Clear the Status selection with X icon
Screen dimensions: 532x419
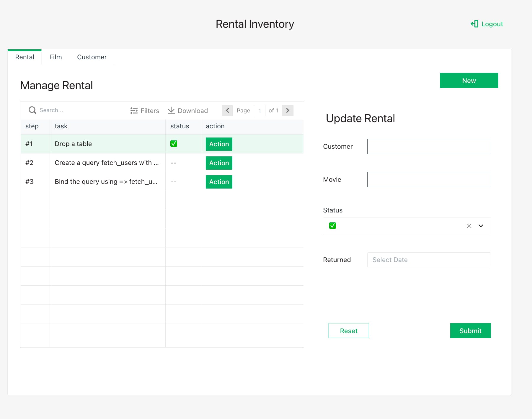pyautogui.click(x=469, y=226)
